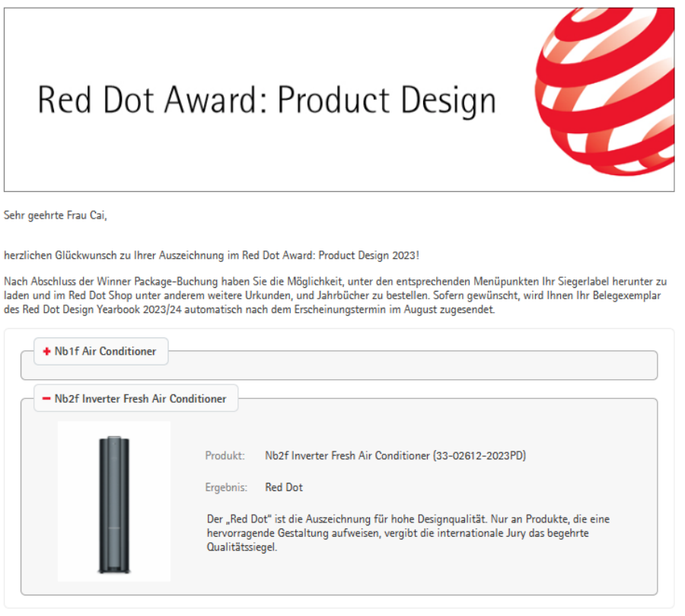Click the red plus icon beside Nb1f
This screenshot has height=616, width=685.
point(46,352)
